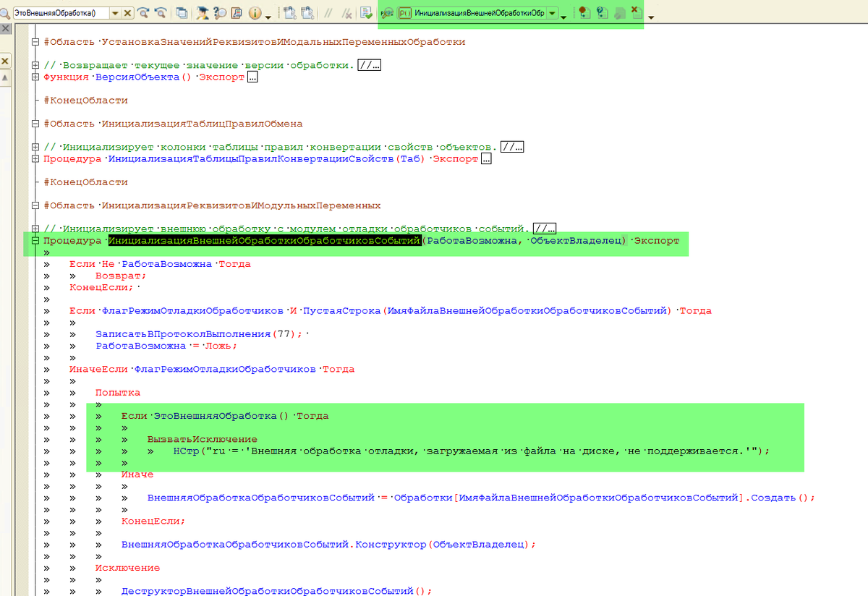This screenshot has height=596, width=868.
Task: Click the search field containing ЭтоВнешняяОбработка()
Action: coord(62,13)
